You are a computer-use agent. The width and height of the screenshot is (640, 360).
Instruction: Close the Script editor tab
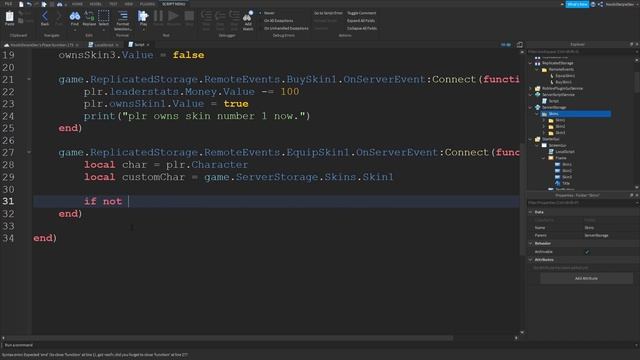(148, 44)
